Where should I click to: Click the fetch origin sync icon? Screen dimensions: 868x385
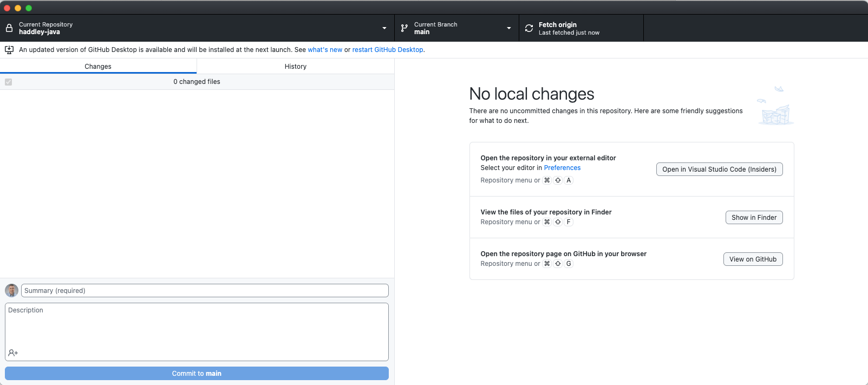click(x=529, y=28)
